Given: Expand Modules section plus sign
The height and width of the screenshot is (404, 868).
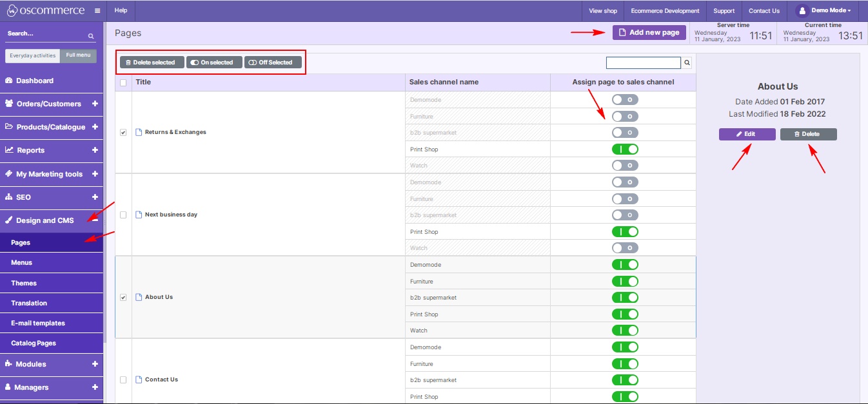Looking at the screenshot, I should [95, 364].
